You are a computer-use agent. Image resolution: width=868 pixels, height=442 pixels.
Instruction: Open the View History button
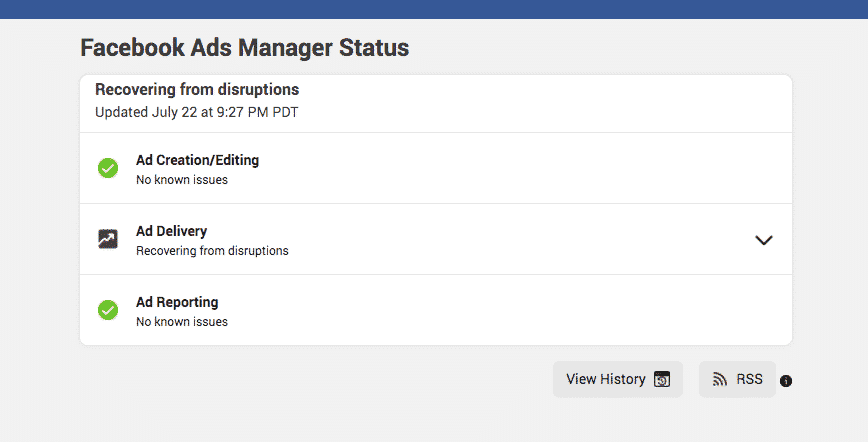[618, 379]
